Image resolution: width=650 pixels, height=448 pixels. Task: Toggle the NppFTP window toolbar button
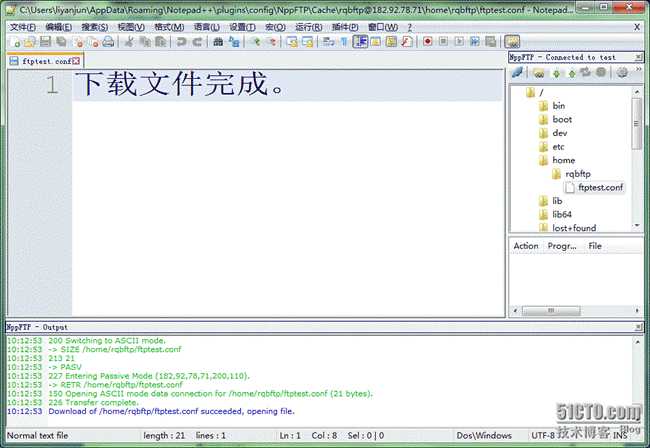tap(512, 42)
